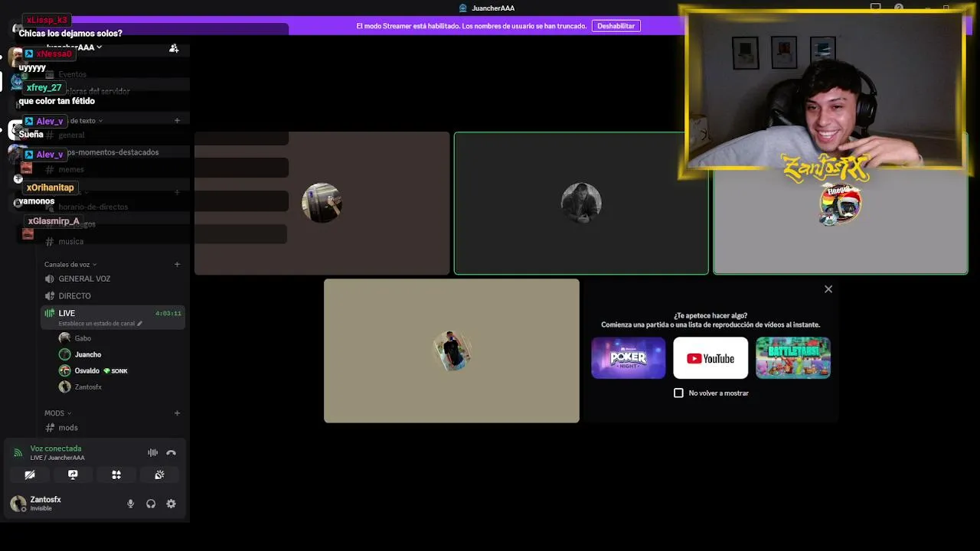Turn on the camera
Viewport: 980px width, 551px height.
pos(30,475)
